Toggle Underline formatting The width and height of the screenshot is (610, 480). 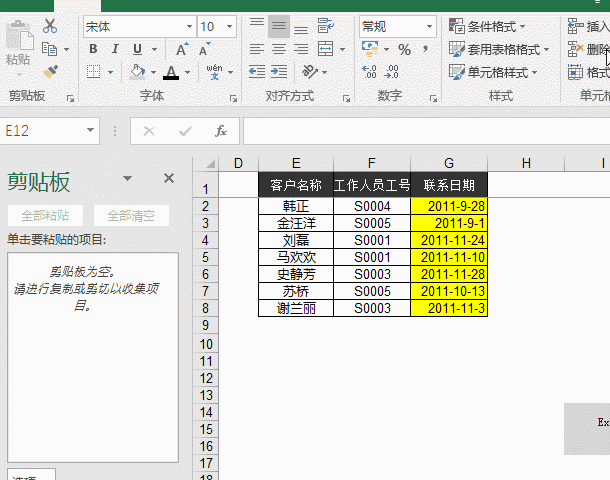pyautogui.click(x=137, y=49)
